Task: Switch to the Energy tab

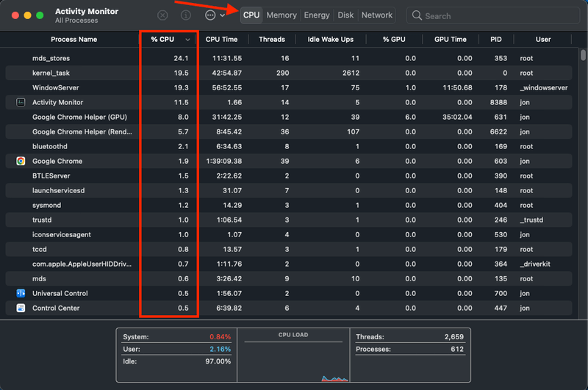Action: pyautogui.click(x=317, y=15)
